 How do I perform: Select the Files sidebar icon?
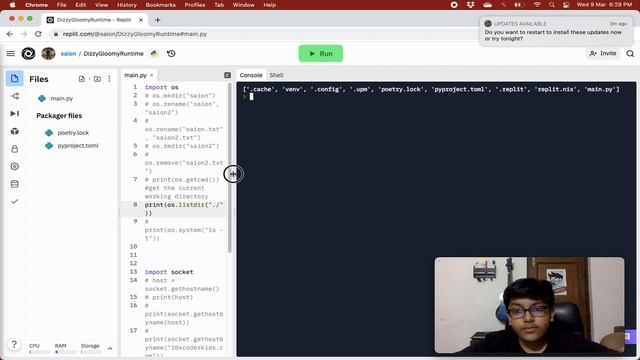14,78
